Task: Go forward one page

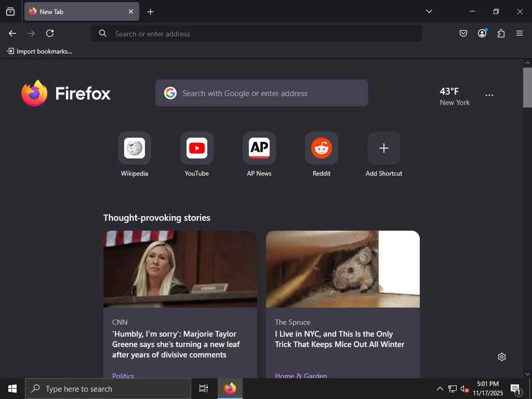Action: (31, 33)
